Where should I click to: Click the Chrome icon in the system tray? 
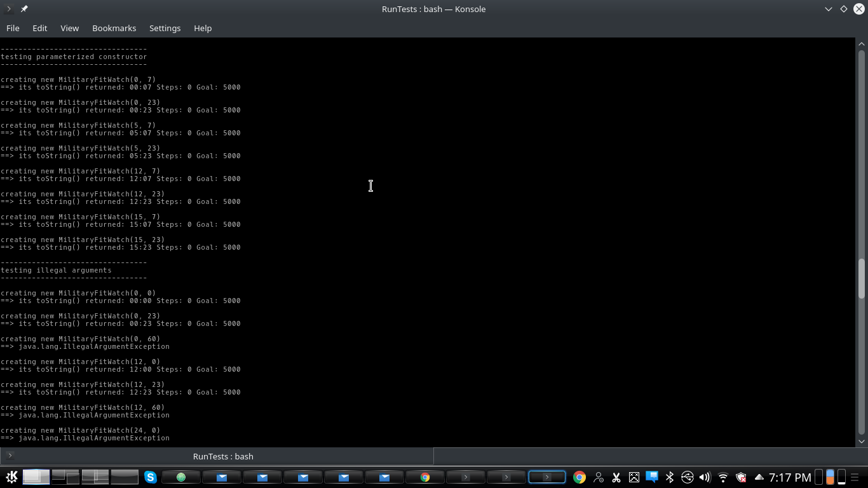[579, 477]
